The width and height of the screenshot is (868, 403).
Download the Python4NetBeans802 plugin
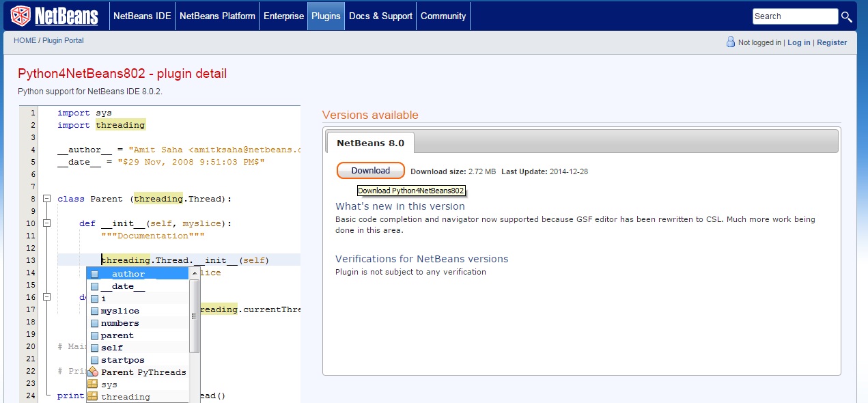pyautogui.click(x=370, y=170)
